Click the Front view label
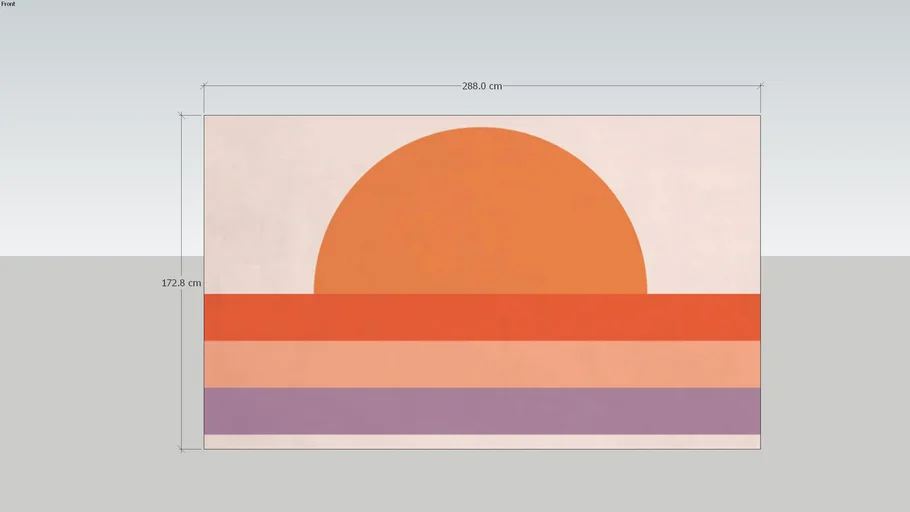Image resolution: width=910 pixels, height=512 pixels. [x=8, y=4]
